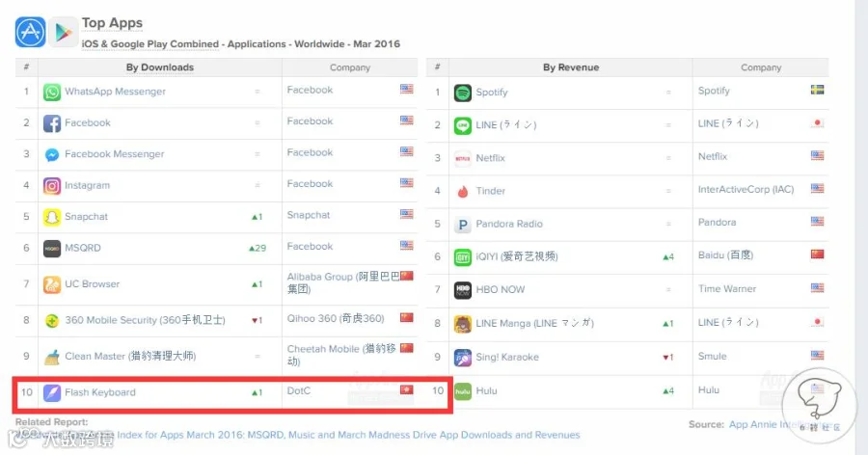Click the Facebook app icon in row 2

pyautogui.click(x=52, y=122)
